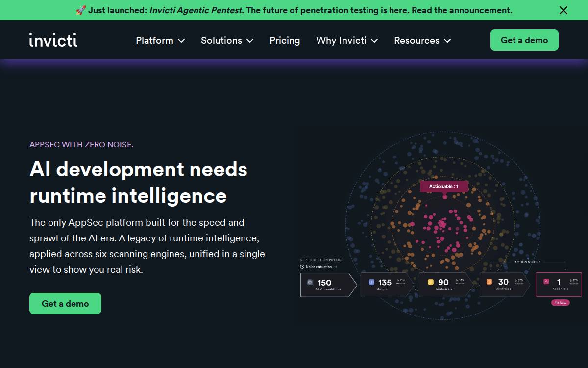Screen dimensions: 588x368
Task: Click the rocket emoji in the banner
Action: point(80,10)
